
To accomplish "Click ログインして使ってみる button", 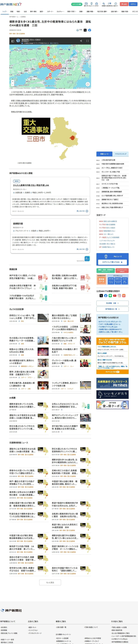I will tap(112, 262).
